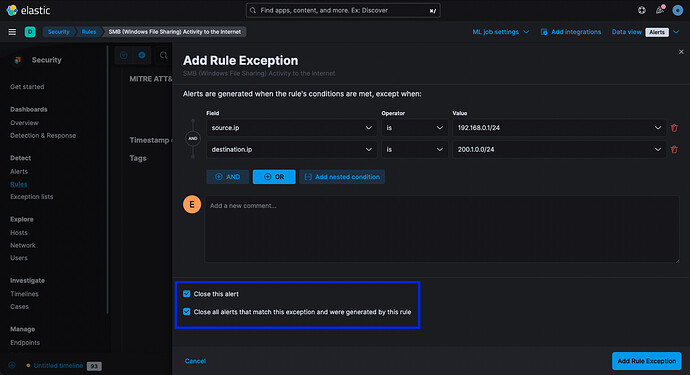This screenshot has height=375, width=690.
Task: Delete the source.ip condition row
Action: [674, 128]
